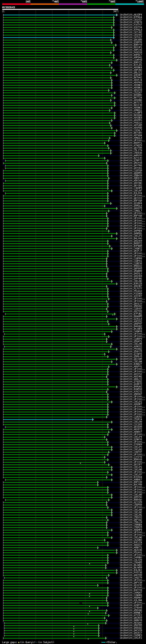Open hit UniRef100_A8JDP4
The image size is (146, 644).
pyautogui.click(x=131, y=15)
